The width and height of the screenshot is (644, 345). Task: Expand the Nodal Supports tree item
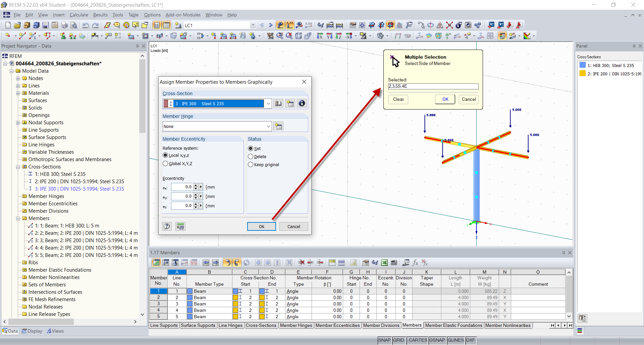coord(18,123)
